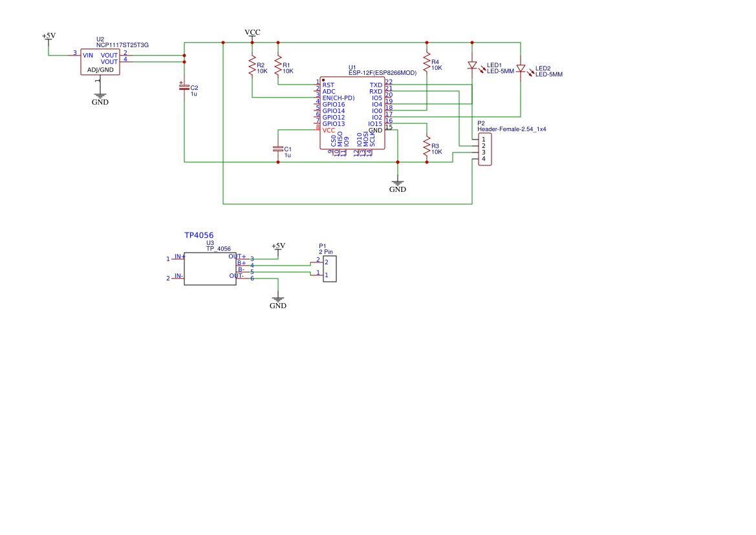756x535 pixels.
Task: Select the LED-5MM value text of LED2
Action: 549,75
